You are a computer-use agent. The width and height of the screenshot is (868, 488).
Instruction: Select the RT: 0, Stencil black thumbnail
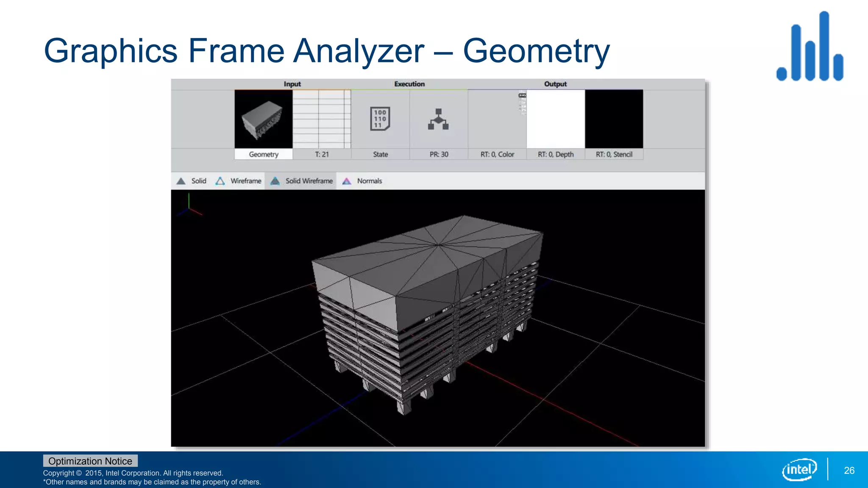(x=614, y=119)
